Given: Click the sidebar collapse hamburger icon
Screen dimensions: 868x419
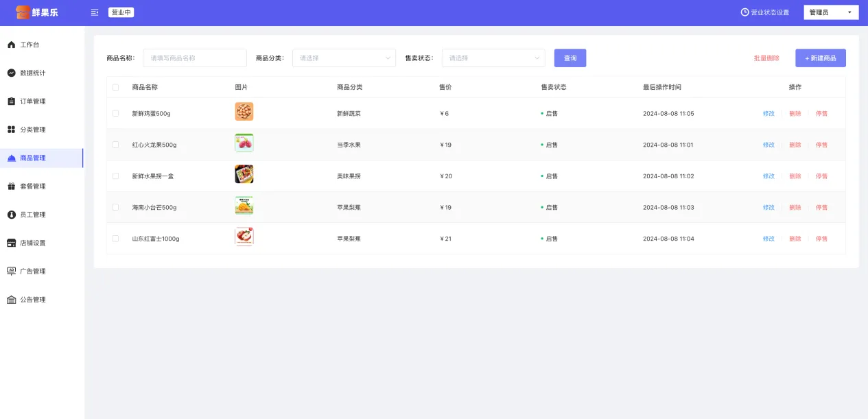Looking at the screenshot, I should [x=95, y=12].
